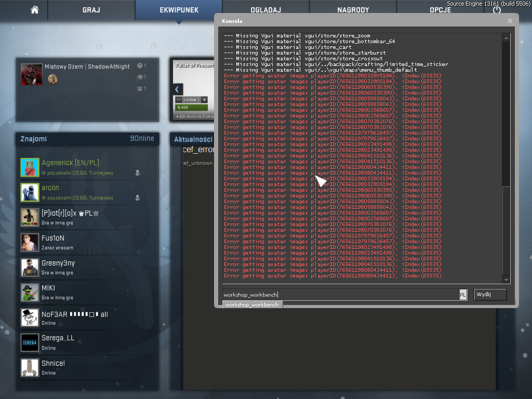Select friend name Shnicel

tap(53, 363)
